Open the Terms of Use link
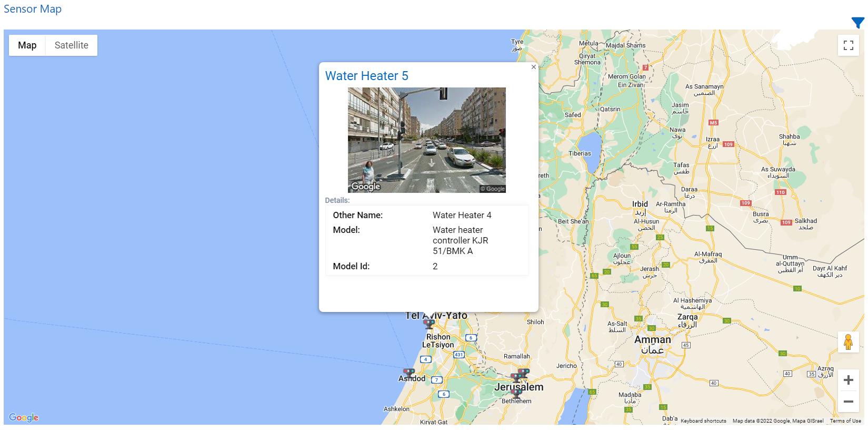 [845, 421]
